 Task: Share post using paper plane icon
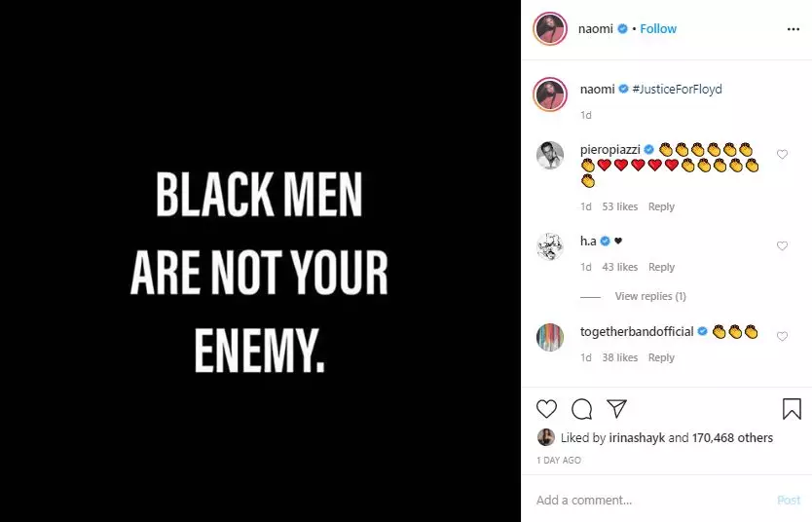tap(616, 409)
